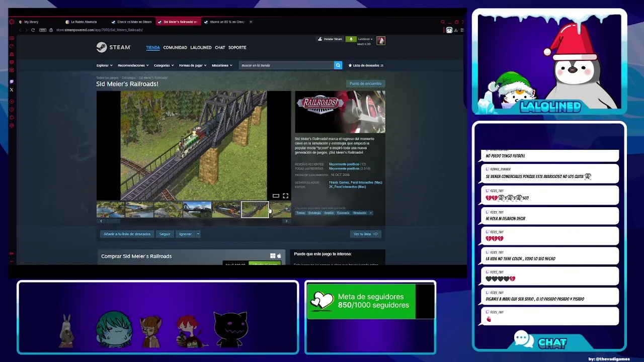
Task: Click the browser address bar URL
Action: point(100,30)
